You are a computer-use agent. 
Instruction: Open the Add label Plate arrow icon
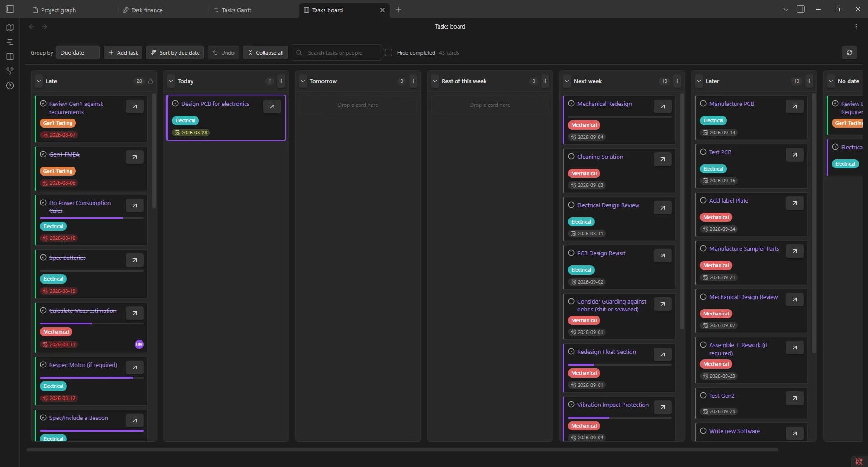point(794,203)
